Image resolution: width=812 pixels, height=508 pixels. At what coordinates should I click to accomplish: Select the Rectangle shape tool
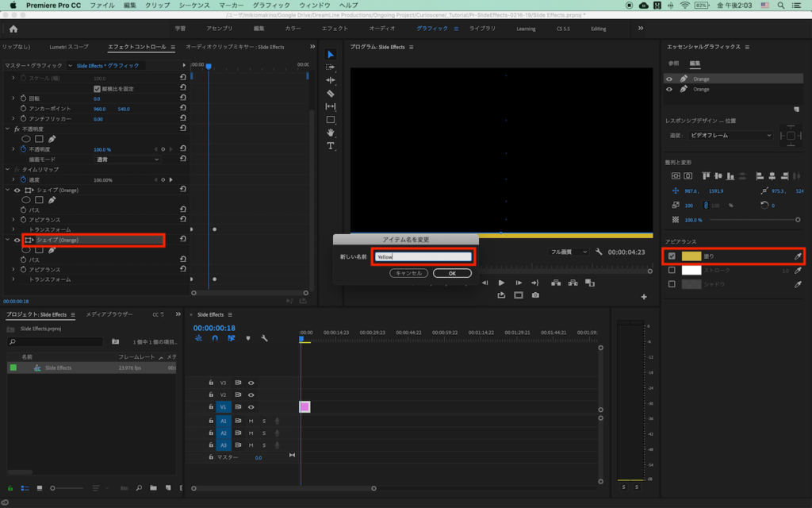click(331, 120)
